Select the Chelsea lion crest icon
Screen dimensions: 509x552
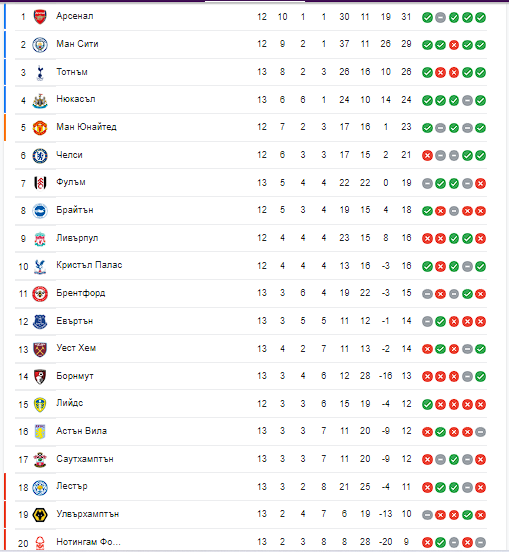[40, 155]
